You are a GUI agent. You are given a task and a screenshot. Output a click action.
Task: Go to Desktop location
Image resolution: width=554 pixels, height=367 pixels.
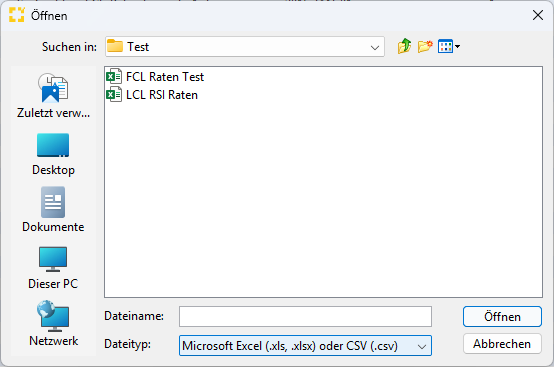pyautogui.click(x=53, y=154)
